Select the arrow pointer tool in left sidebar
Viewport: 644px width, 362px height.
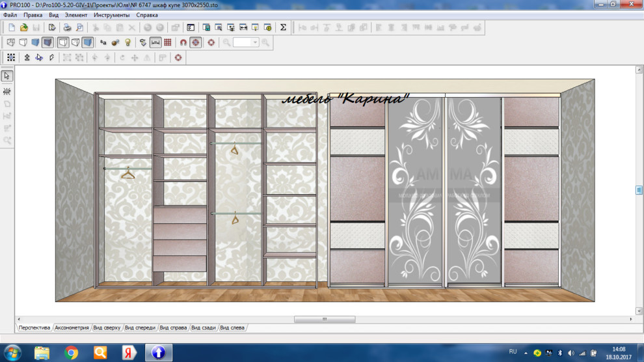(x=7, y=76)
